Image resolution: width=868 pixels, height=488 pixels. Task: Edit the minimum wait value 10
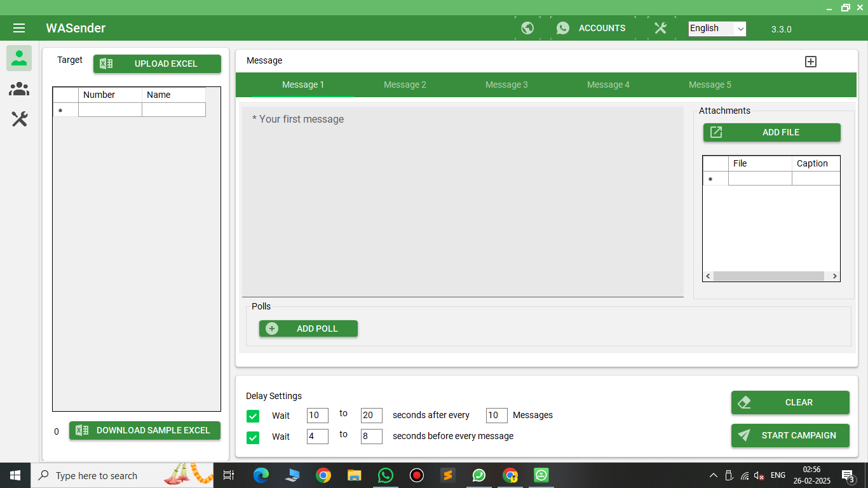point(318,416)
